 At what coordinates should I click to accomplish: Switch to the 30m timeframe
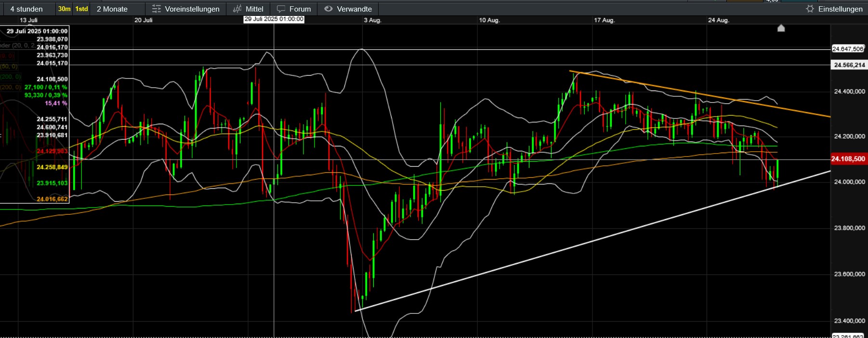pos(64,9)
